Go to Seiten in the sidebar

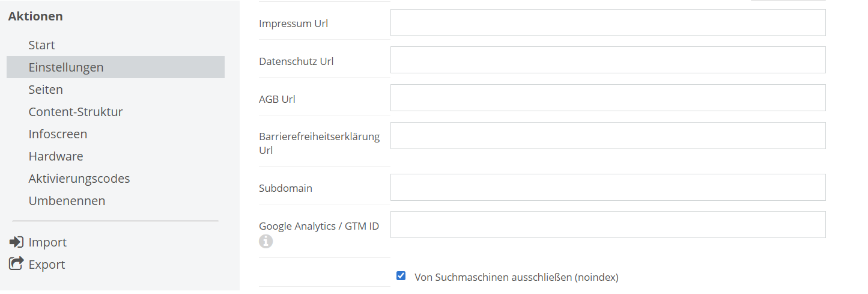(46, 90)
